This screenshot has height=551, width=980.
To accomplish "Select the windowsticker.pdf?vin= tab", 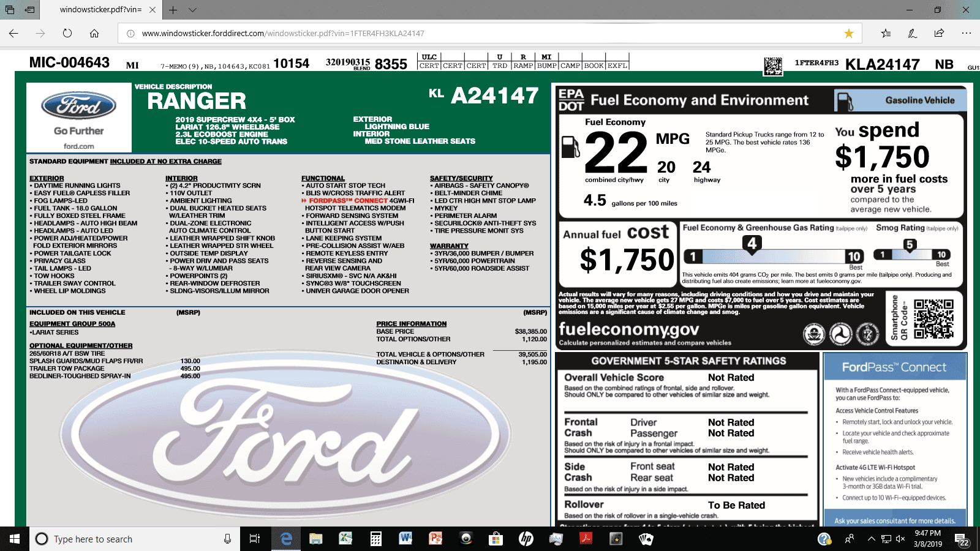I will [x=100, y=10].
